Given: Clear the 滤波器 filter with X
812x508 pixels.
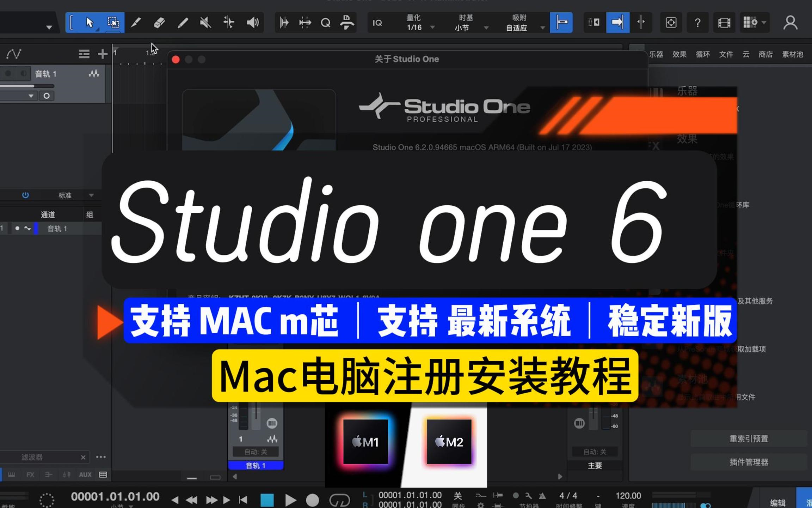Looking at the screenshot, I should point(83,457).
